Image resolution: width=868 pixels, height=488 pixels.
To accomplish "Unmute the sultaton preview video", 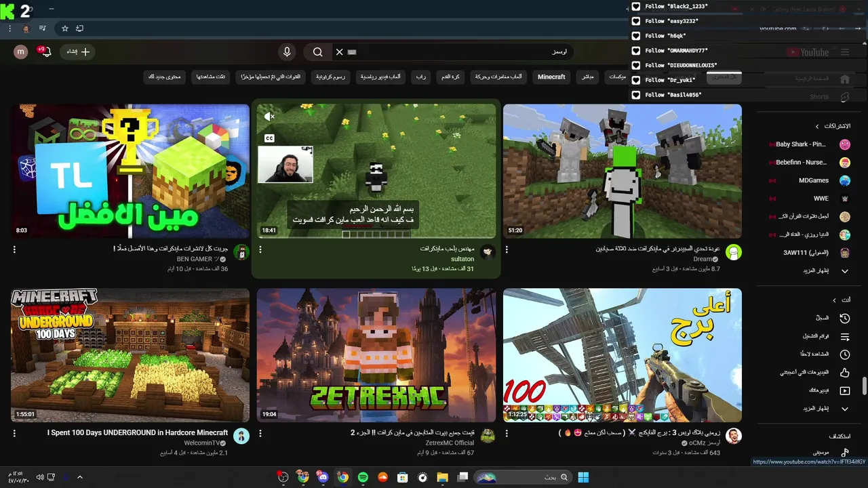I will click(x=269, y=117).
